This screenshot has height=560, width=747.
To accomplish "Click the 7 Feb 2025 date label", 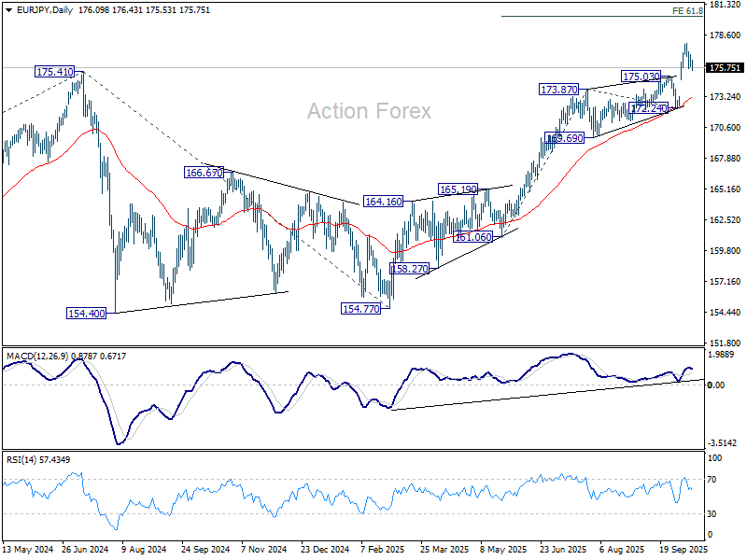I will point(383,550).
